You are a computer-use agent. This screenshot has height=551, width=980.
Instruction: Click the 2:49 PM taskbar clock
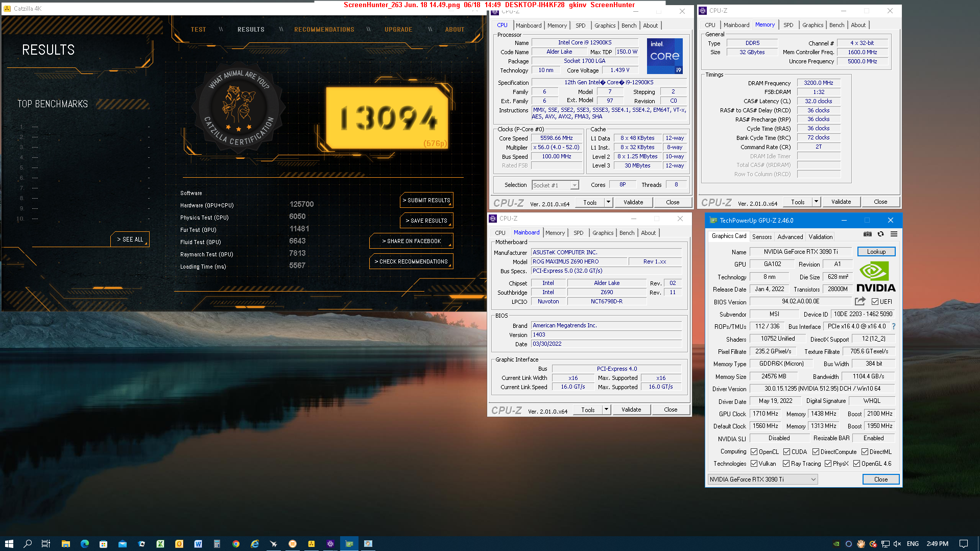click(937, 544)
